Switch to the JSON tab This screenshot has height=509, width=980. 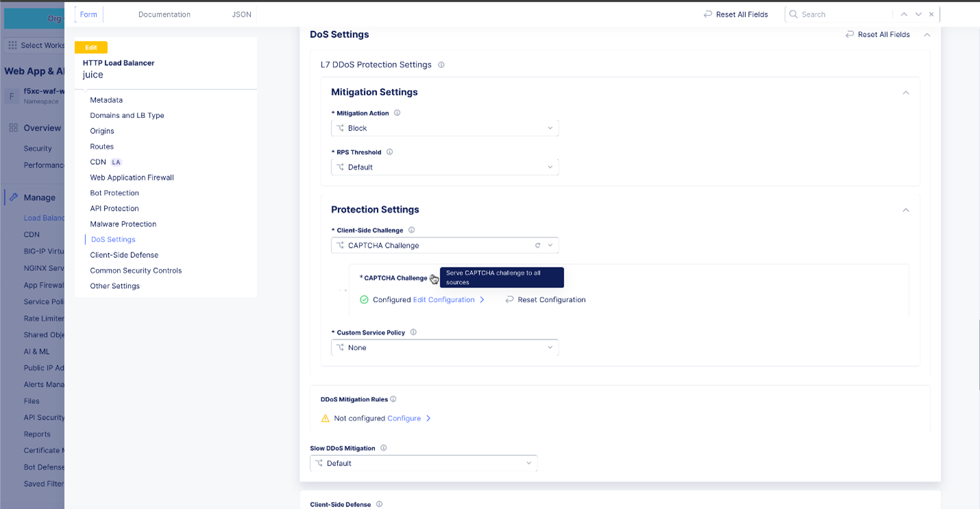[241, 14]
